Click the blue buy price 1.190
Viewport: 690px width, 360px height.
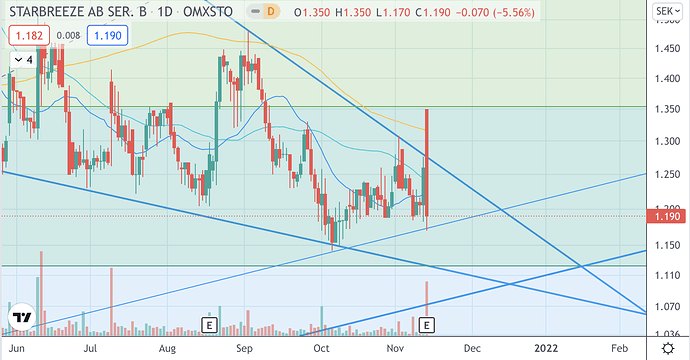point(107,36)
